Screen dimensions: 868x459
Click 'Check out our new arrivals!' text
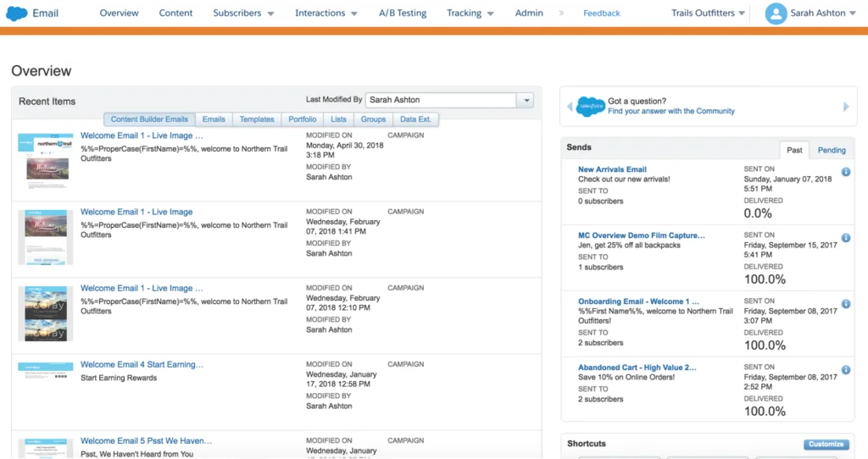coord(624,180)
